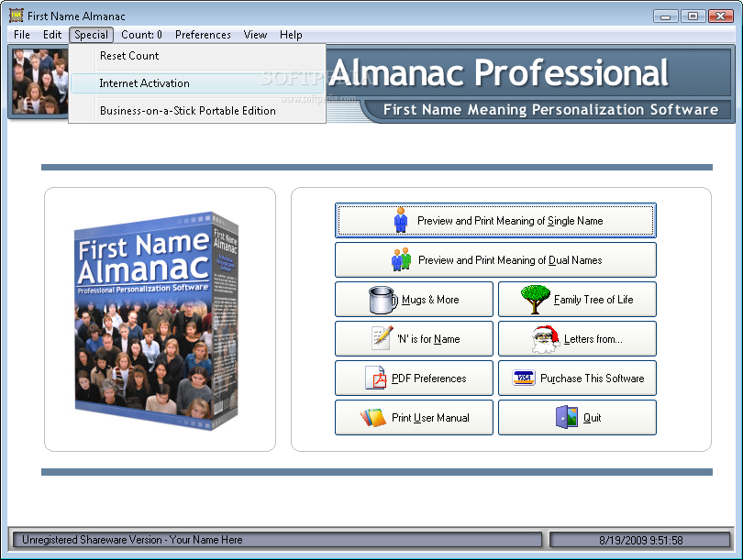Image resolution: width=743 pixels, height=560 pixels.
Task: Maximize the First Name Almanac window
Action: point(693,16)
